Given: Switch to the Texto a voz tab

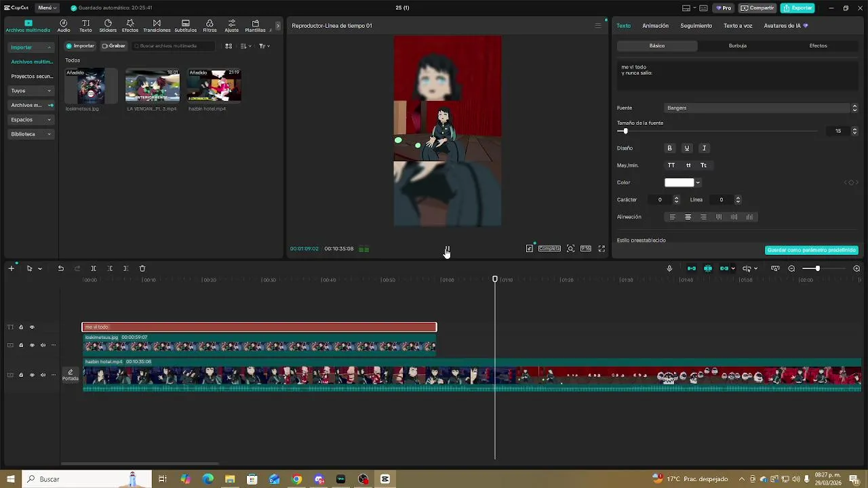Looking at the screenshot, I should pyautogui.click(x=738, y=26).
